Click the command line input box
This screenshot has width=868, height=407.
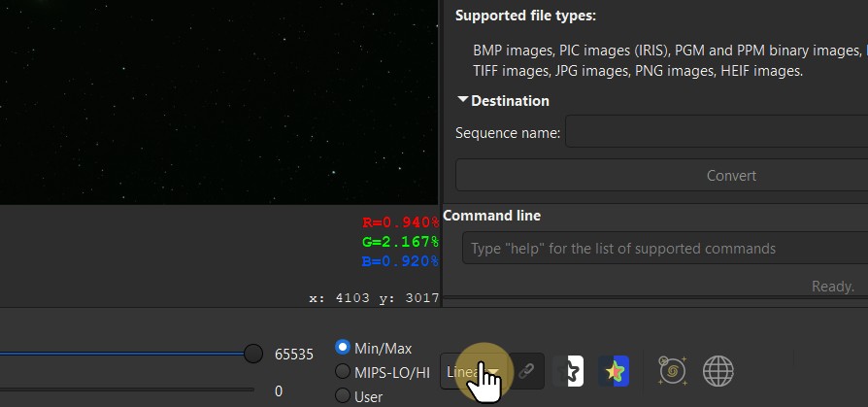tap(664, 249)
